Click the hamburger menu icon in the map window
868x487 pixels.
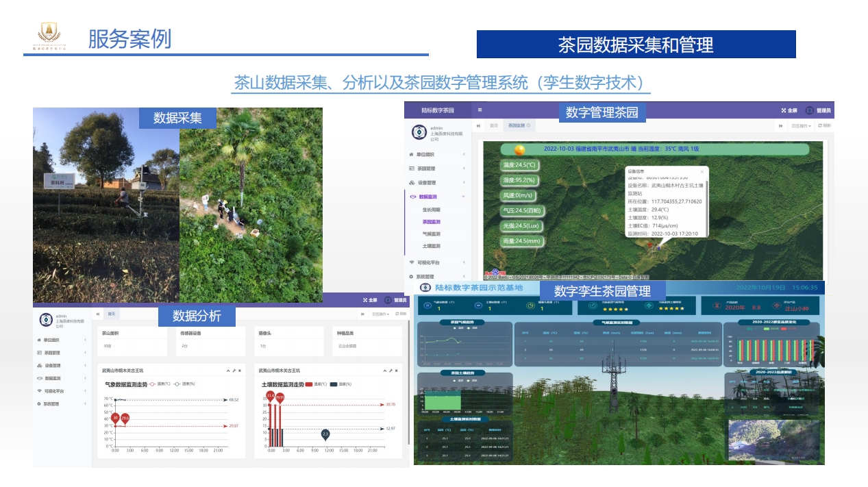pos(480,110)
